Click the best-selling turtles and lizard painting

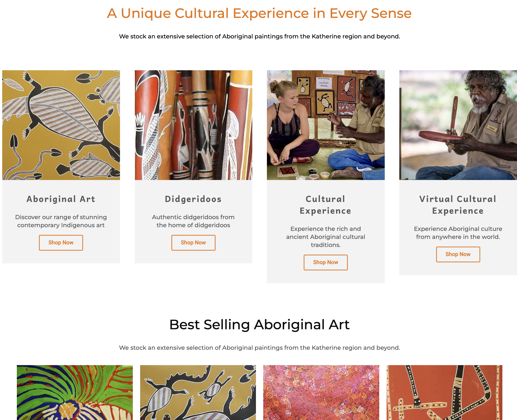[x=198, y=392]
